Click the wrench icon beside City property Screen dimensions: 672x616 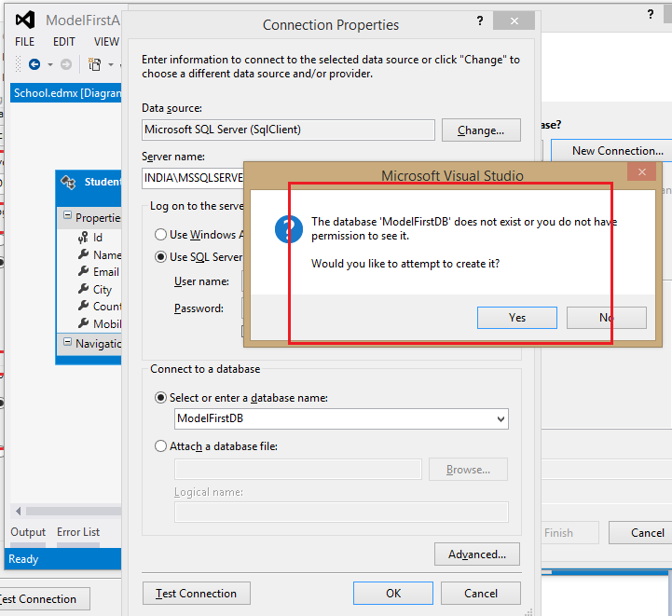pos(83,289)
